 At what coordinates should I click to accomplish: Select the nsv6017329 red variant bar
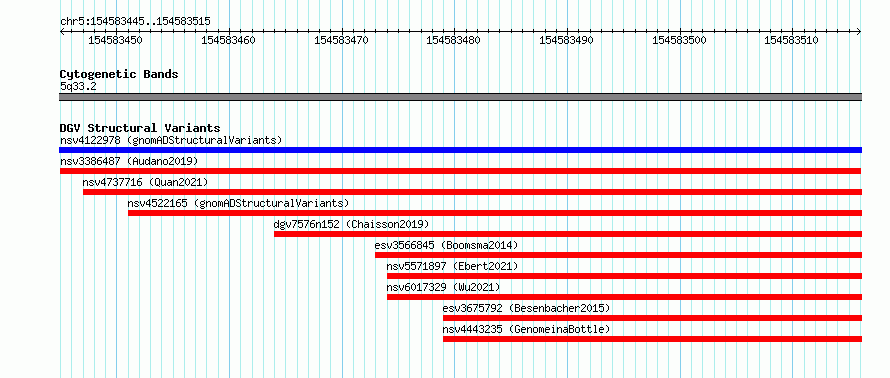point(624,297)
